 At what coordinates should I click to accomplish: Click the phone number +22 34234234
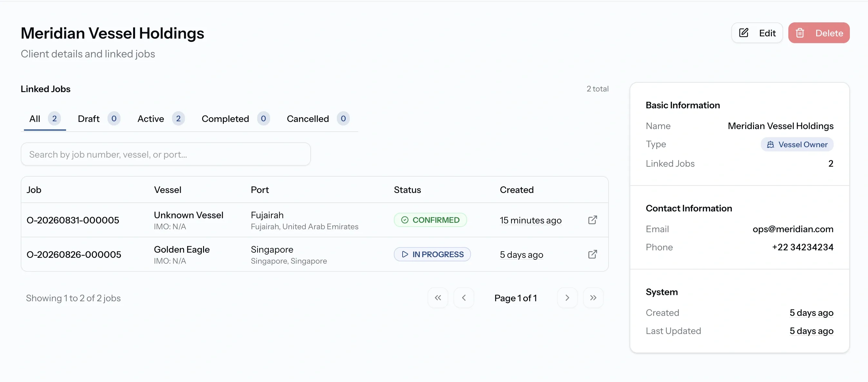coord(803,247)
